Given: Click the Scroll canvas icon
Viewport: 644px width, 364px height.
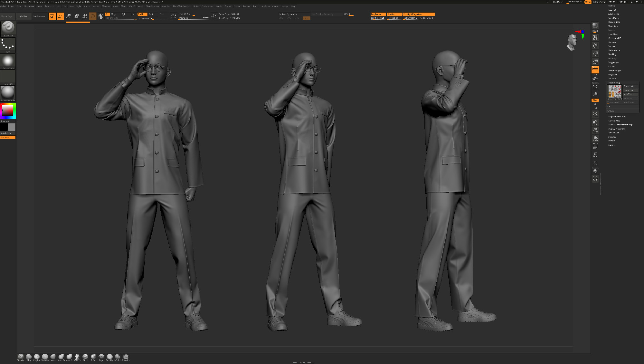Looking at the screenshot, I should 595,37.
